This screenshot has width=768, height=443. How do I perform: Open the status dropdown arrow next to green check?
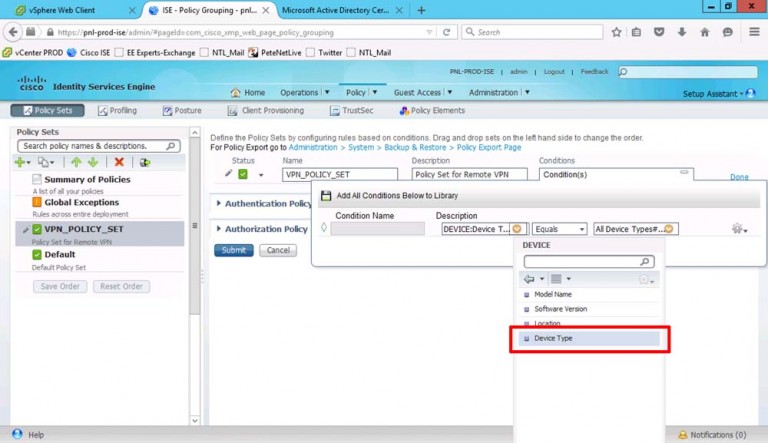[x=261, y=175]
